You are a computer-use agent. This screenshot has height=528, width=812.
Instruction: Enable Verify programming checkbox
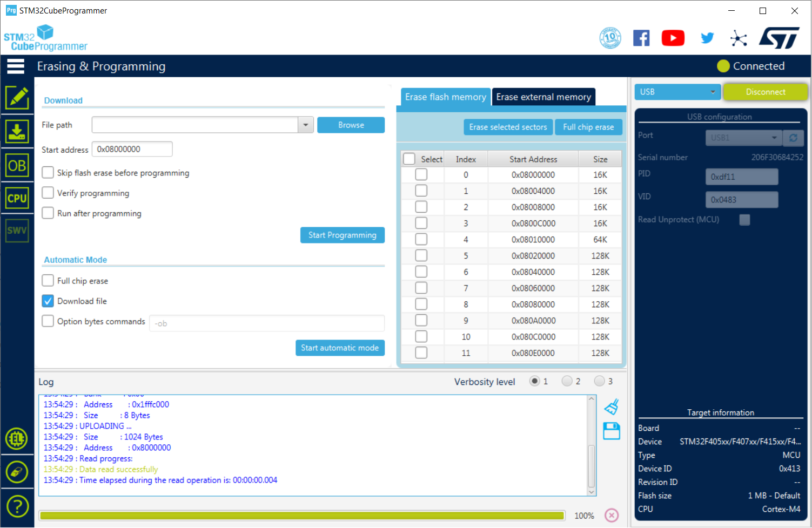click(x=48, y=193)
